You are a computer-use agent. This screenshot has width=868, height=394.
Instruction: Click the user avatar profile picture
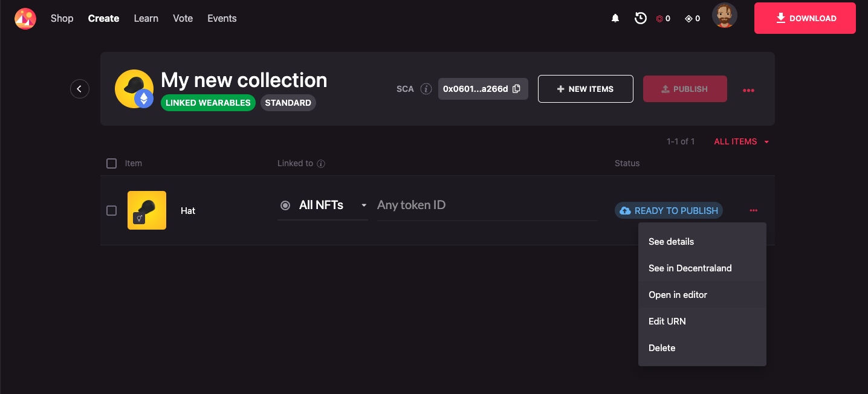[x=724, y=16]
